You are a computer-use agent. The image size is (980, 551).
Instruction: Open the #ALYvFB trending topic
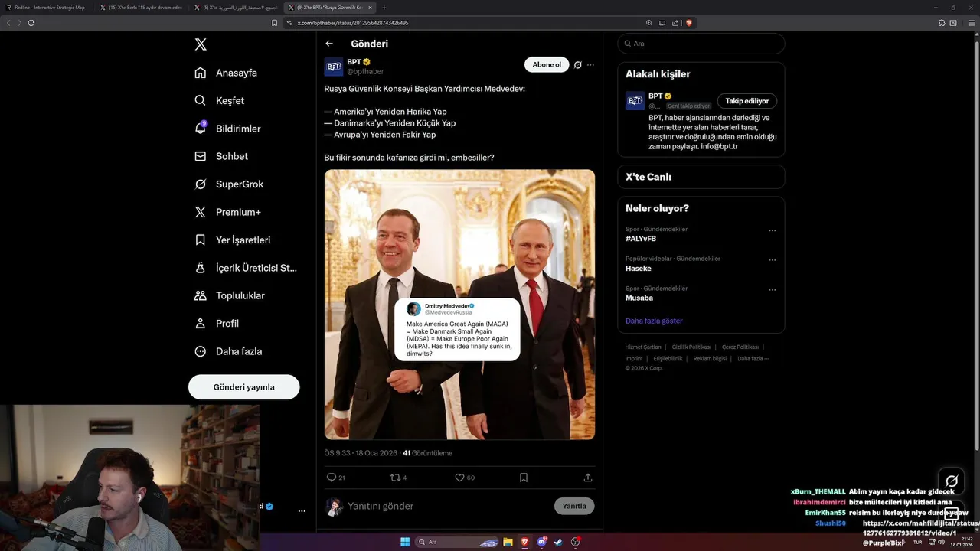[x=641, y=239]
